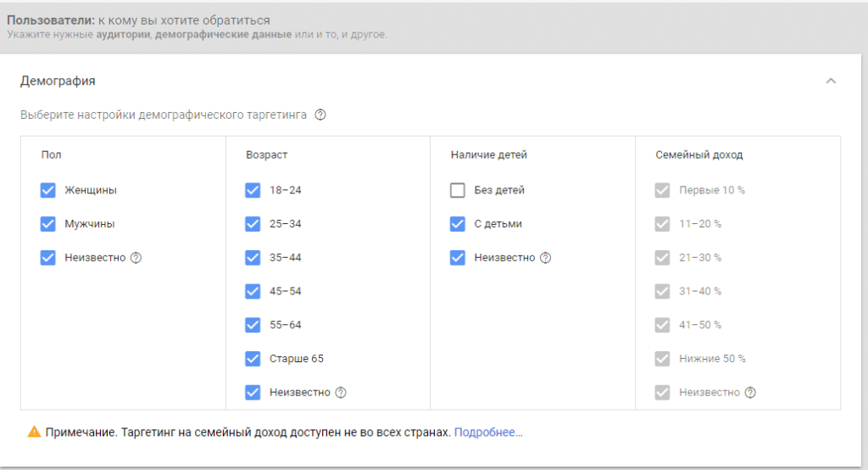Click the Демография section title

tap(58, 81)
